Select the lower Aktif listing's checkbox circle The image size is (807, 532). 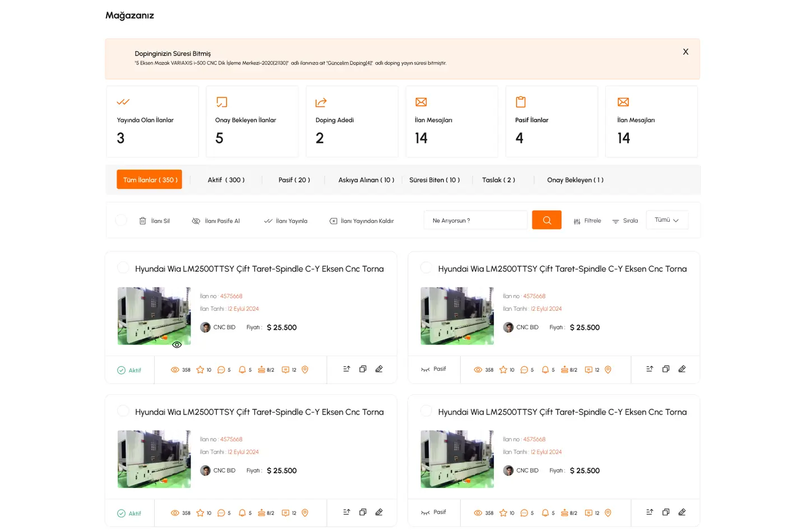[x=123, y=411]
